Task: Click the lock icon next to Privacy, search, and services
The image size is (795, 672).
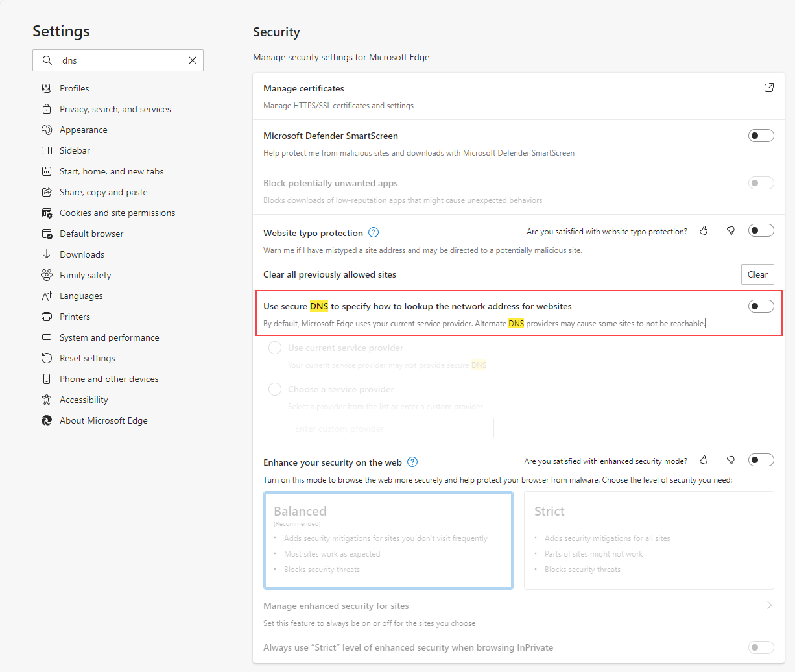Action: (47, 109)
